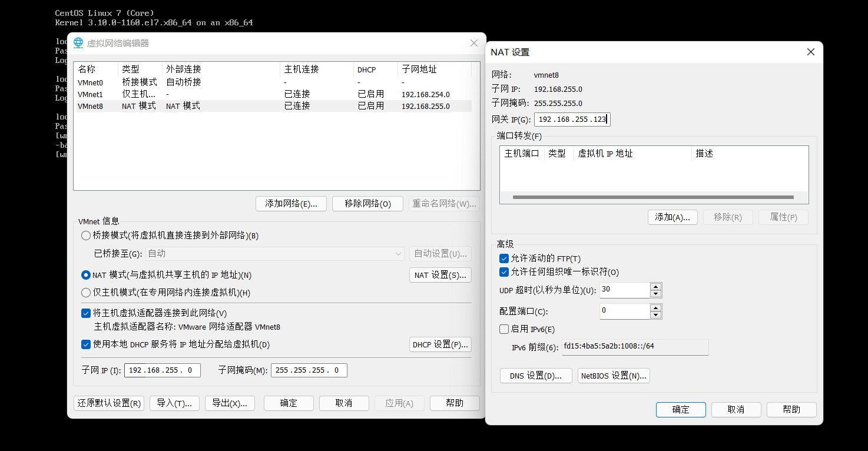Close the NAT 设置 dialog

pos(810,52)
